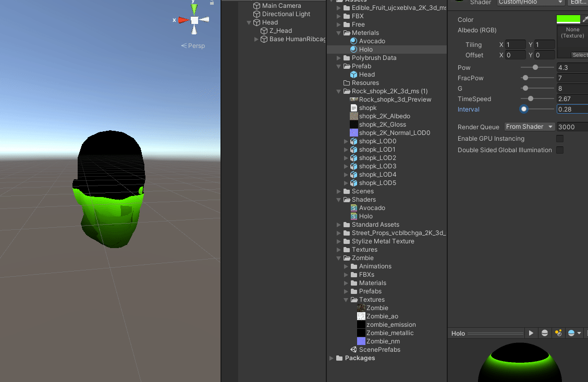588x382 pixels.
Task: Expand the Packages root folder
Action: pos(332,358)
